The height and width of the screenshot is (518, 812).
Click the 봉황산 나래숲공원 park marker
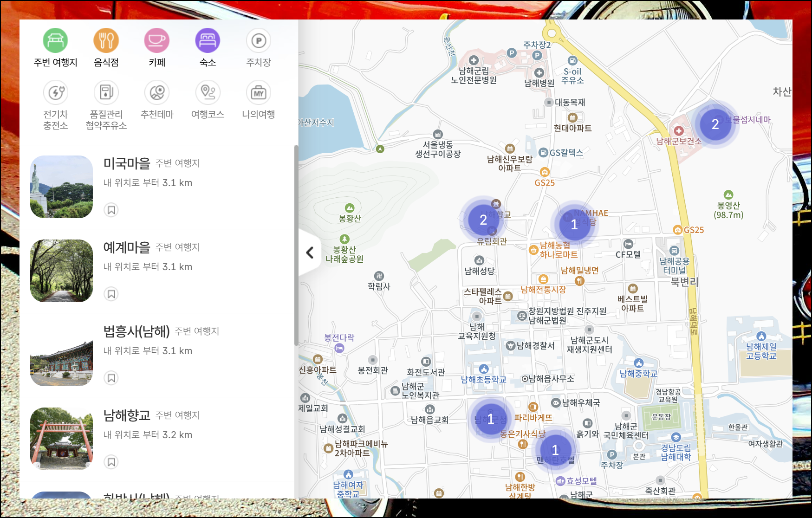click(344, 239)
